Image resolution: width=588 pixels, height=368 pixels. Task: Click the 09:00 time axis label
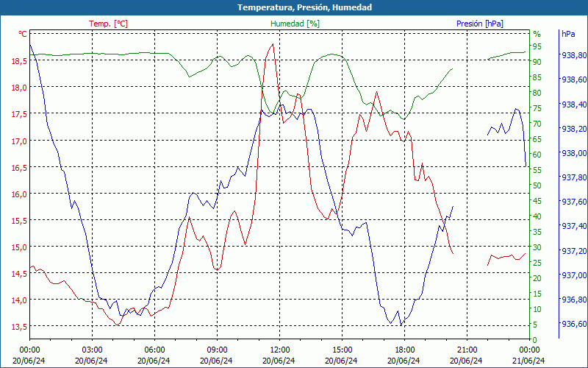pos(217,350)
